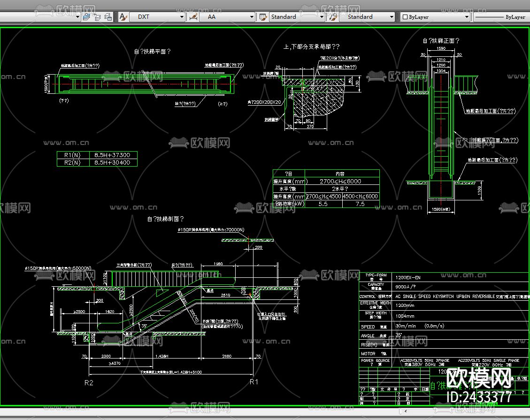Image resolution: width=530 pixels, height=420 pixels.
Task: Select the 30m/min speed value
Action: 406,326
